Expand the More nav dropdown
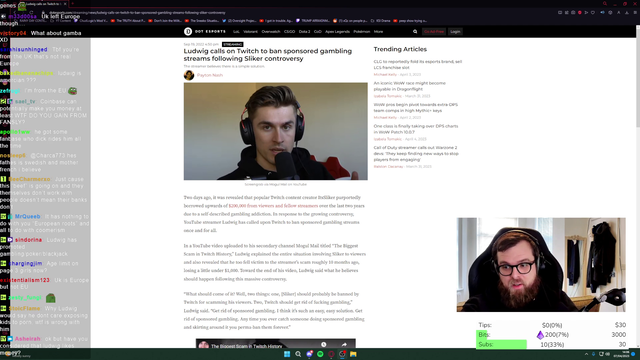This screenshot has height=360, width=640. coord(378,31)
